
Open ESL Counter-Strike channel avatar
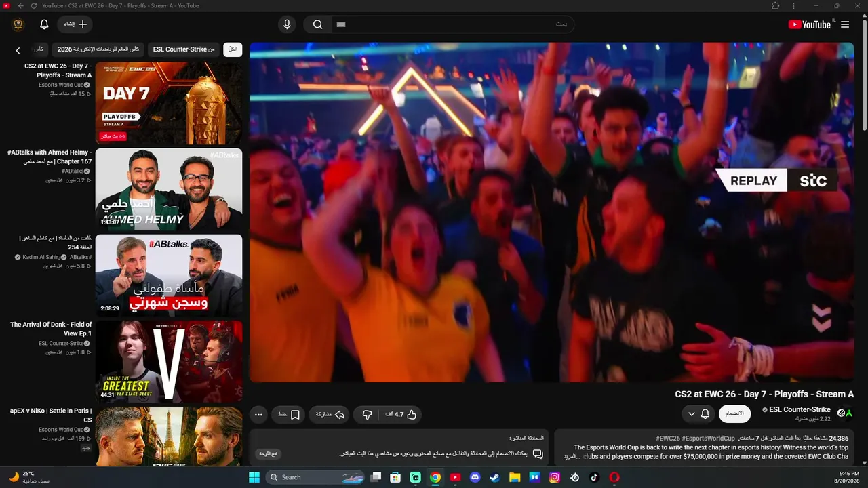click(845, 413)
